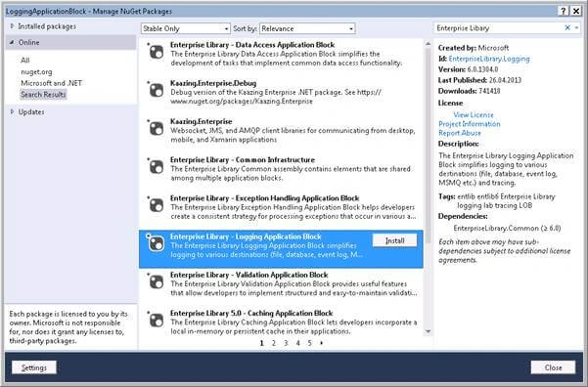Screen dimensions: 588x387
Task: Click the Kaazing.Enterprise.Debug package icon
Action: (x=157, y=90)
